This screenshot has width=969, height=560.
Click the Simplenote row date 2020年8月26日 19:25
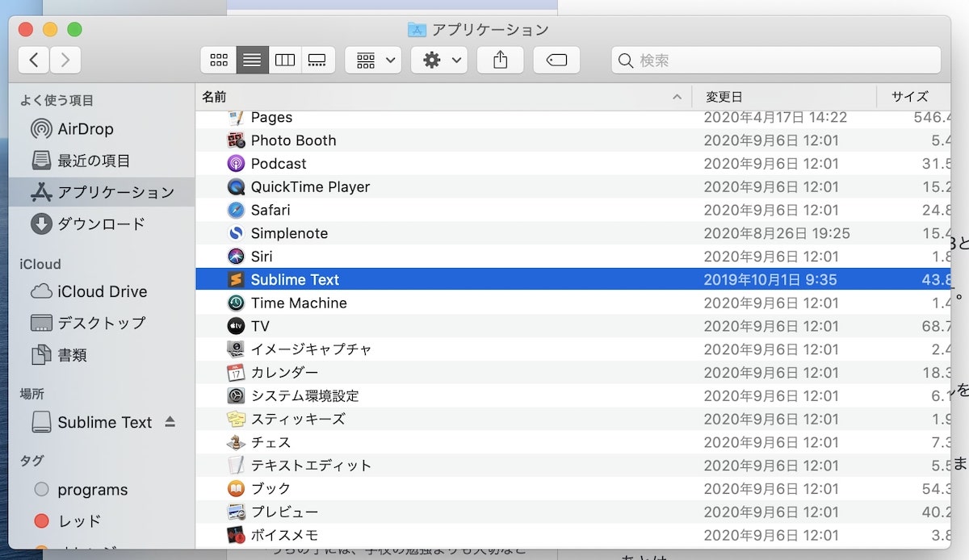coord(777,234)
